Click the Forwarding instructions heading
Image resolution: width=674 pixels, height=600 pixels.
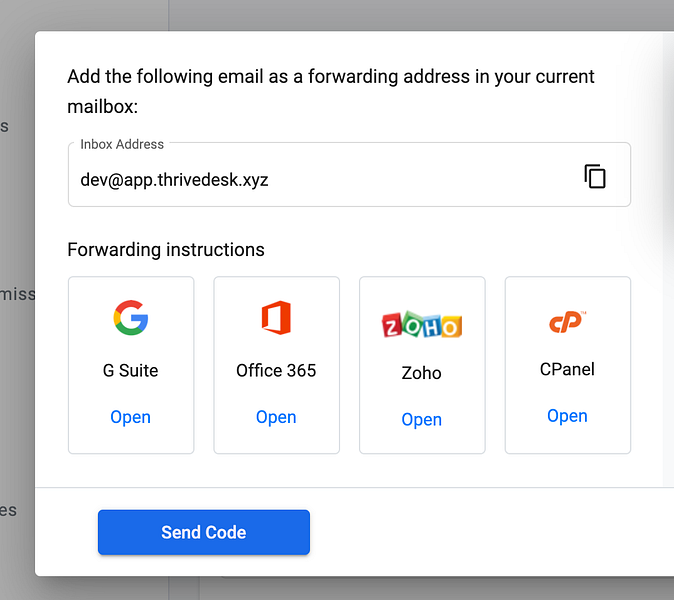166,250
